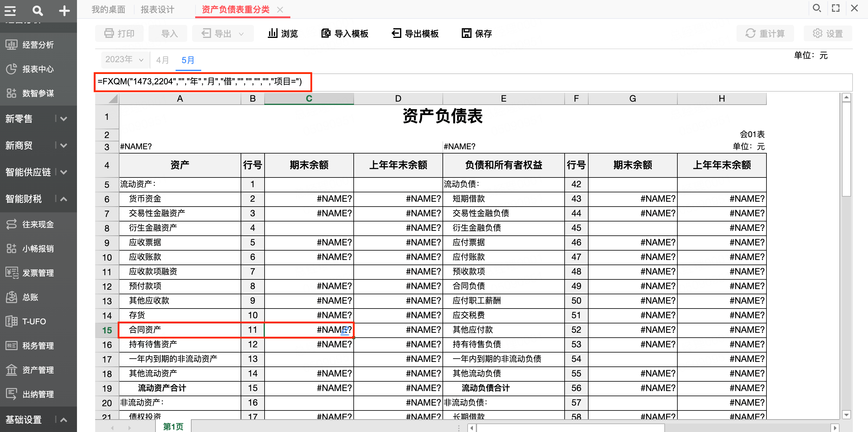Switch to the 4月 month tab
868x432 pixels.
(162, 60)
